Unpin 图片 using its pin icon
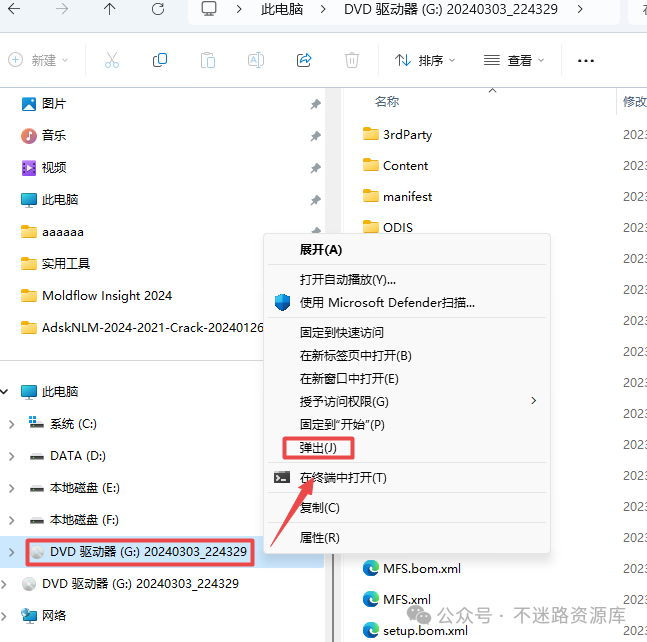 pos(316,104)
